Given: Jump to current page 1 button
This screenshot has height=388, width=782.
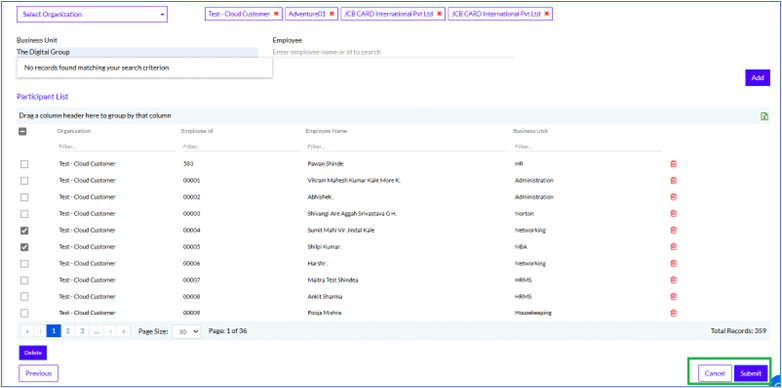Looking at the screenshot, I should point(53,331).
